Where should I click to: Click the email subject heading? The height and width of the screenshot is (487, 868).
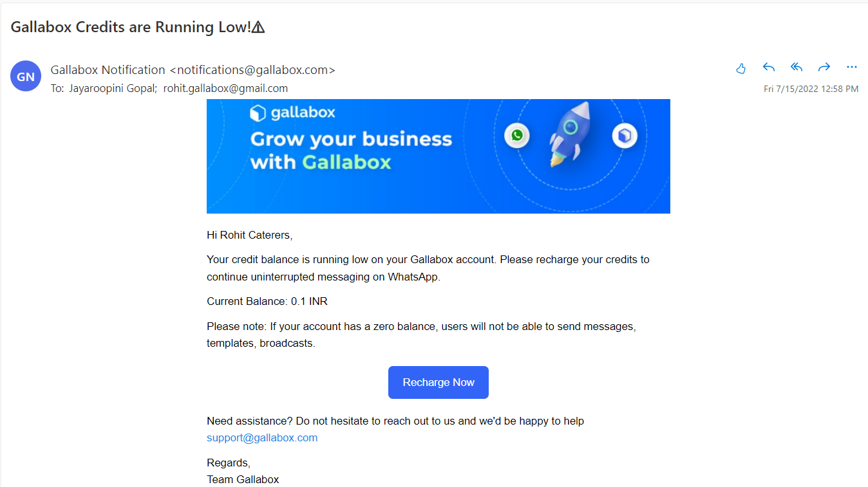138,27
